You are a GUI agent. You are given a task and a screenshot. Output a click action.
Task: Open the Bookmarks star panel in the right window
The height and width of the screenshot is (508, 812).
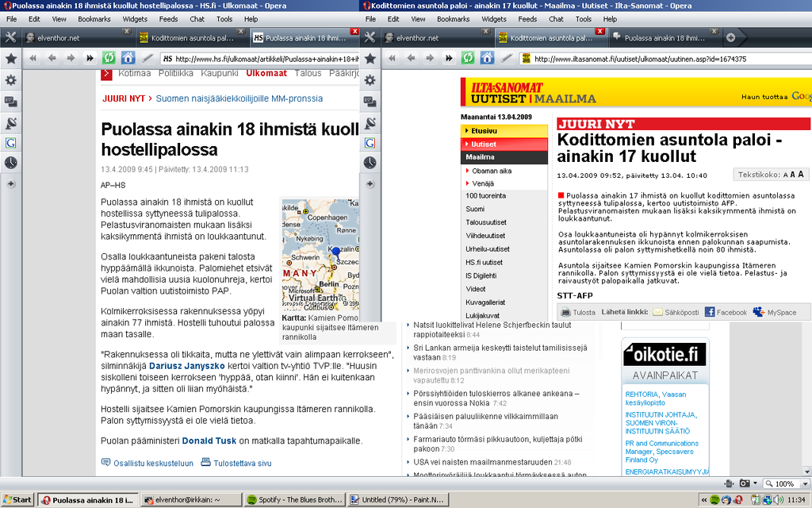tap(370, 59)
